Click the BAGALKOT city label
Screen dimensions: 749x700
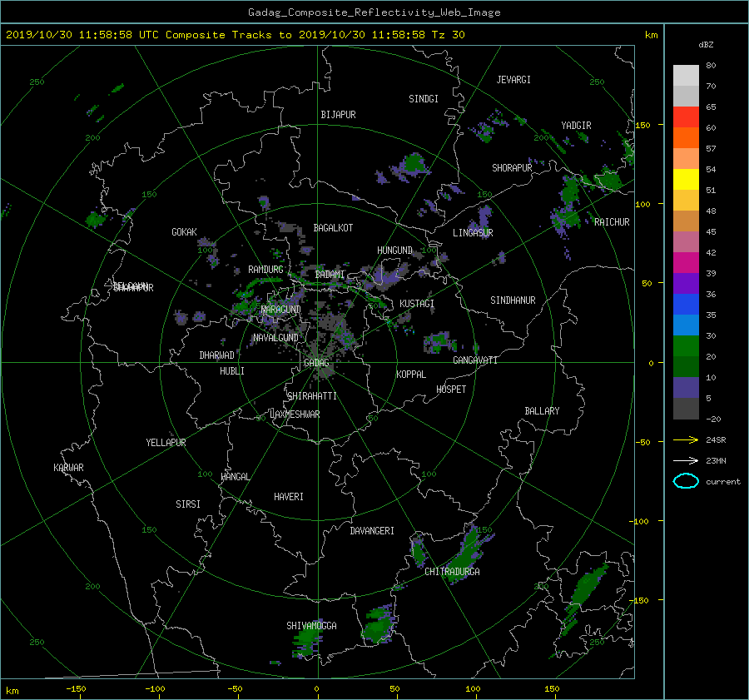click(333, 228)
